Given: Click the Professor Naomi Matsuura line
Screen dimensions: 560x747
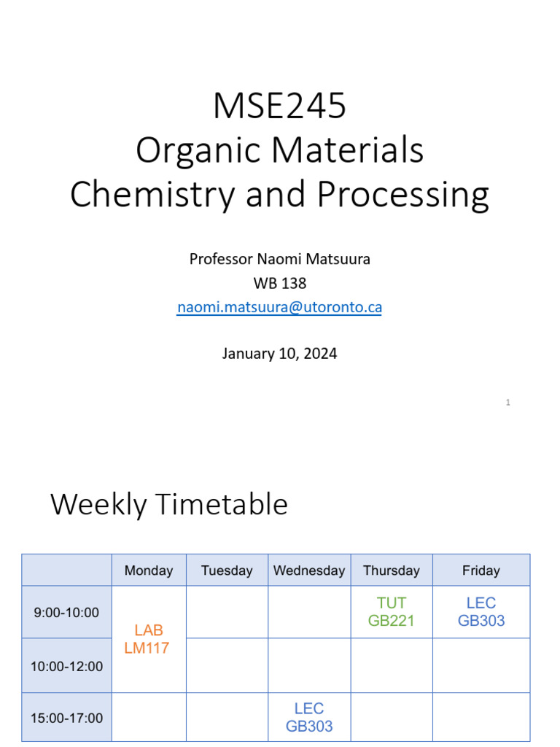Looking at the screenshot, I should [280, 259].
